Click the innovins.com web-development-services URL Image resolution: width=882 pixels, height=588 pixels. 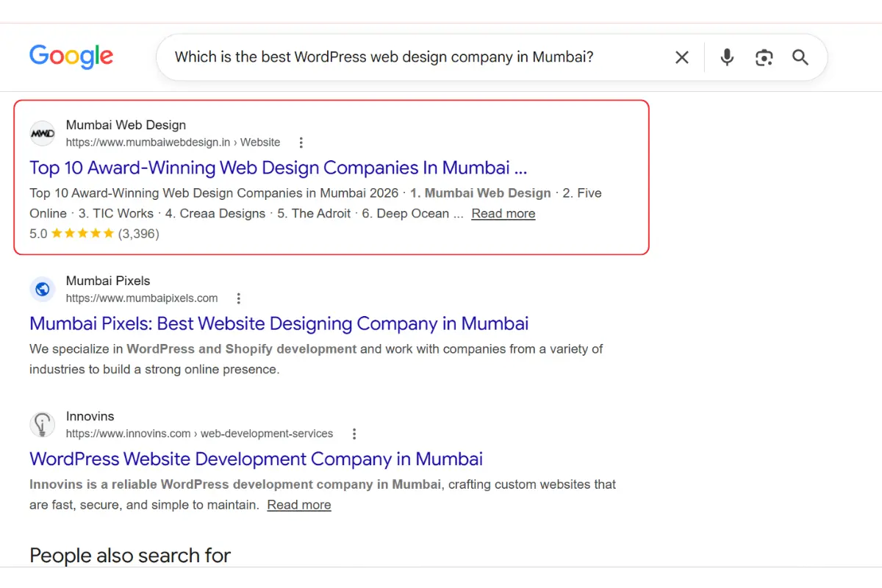pyautogui.click(x=199, y=434)
